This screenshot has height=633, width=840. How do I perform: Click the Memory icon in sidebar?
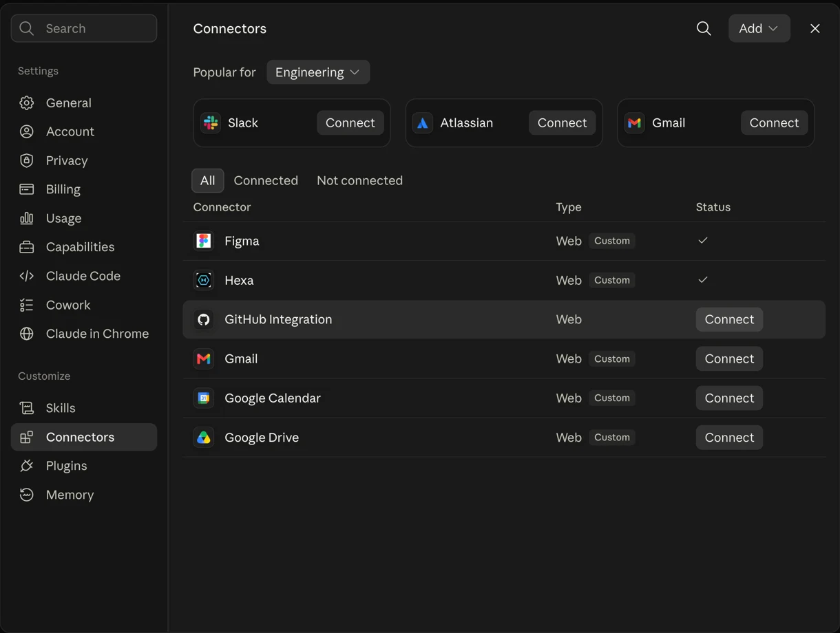point(27,495)
